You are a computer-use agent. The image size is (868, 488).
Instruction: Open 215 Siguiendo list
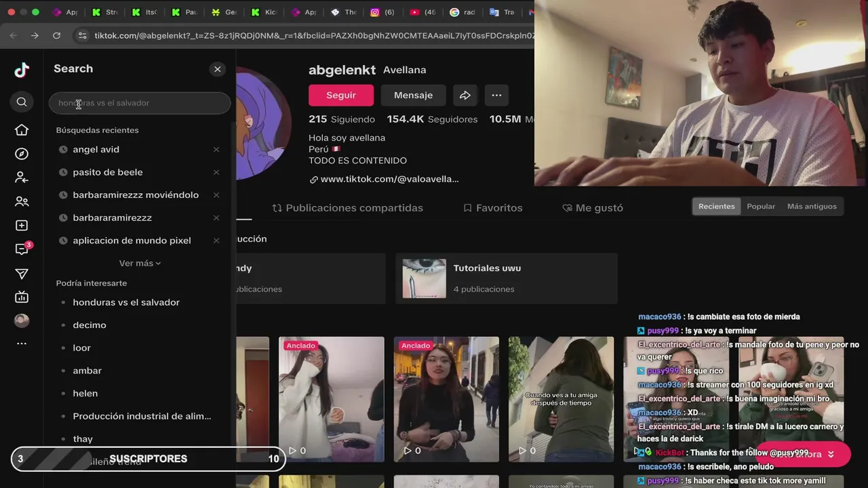pyautogui.click(x=342, y=119)
